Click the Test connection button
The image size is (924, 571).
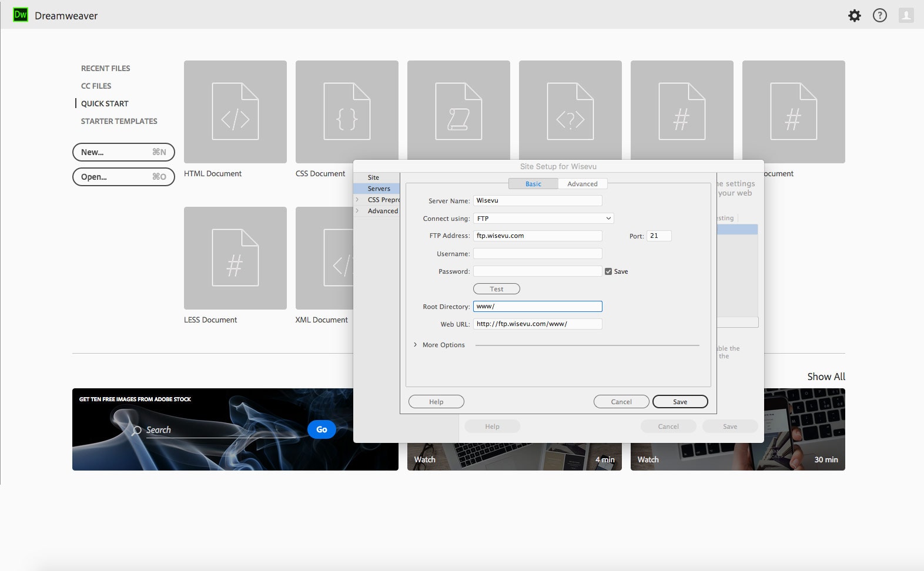pos(497,289)
